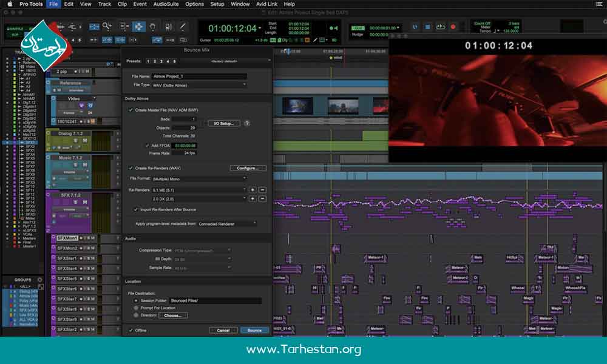The image size is (607, 364).
Task: Select bounce preset 1 button
Action: (148, 61)
